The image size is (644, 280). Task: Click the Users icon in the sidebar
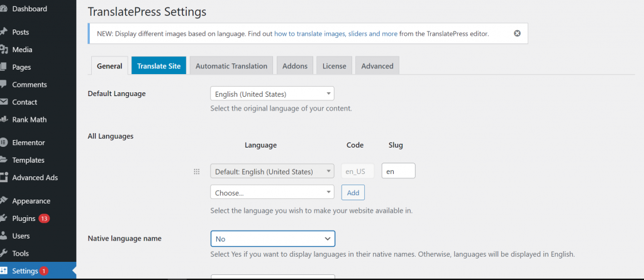click(3, 235)
